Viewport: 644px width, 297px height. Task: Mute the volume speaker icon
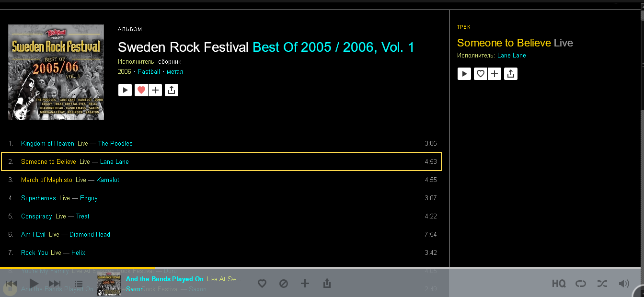tap(624, 284)
